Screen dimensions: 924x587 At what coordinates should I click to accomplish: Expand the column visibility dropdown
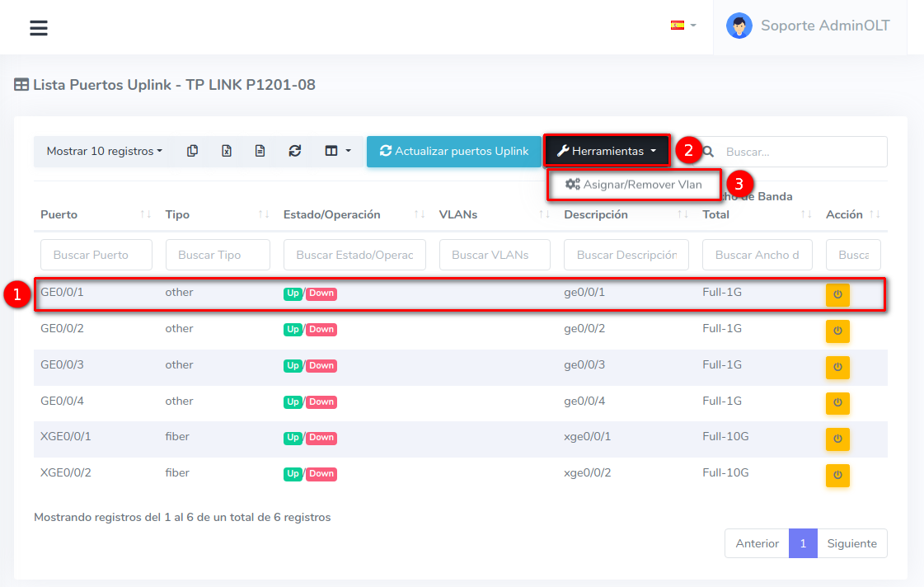click(338, 151)
